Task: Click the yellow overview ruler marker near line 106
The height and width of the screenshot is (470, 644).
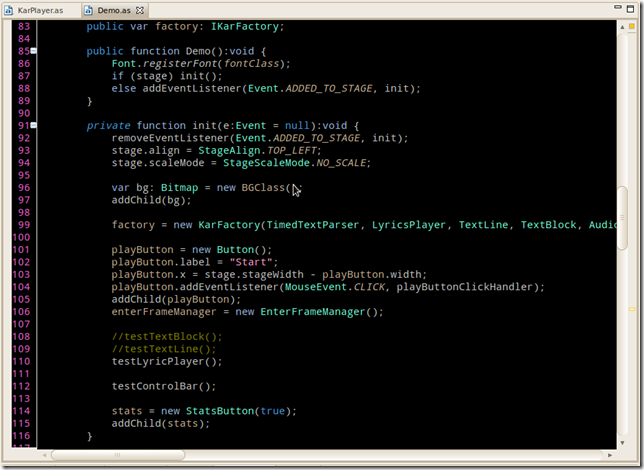Action: pos(632,309)
